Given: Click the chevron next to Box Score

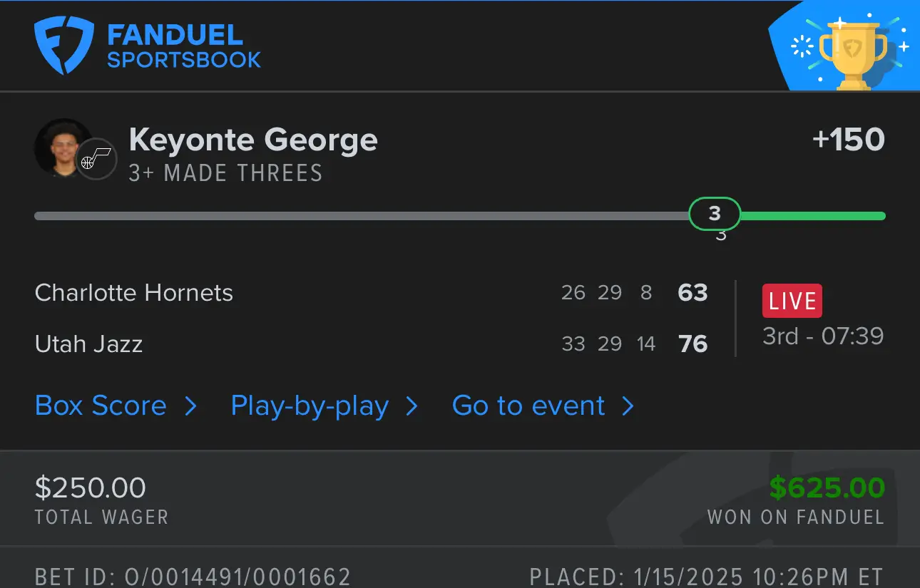Looking at the screenshot, I should click(190, 406).
